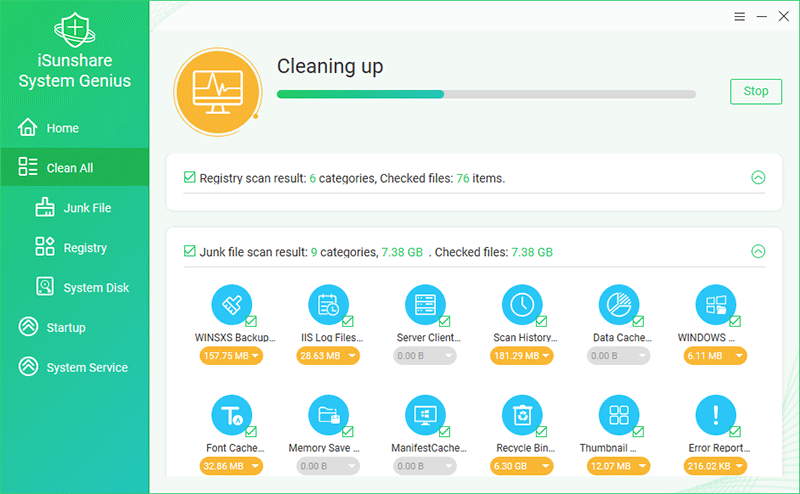Click the "Cleaning up" heading text
The image size is (800, 494).
(330, 67)
